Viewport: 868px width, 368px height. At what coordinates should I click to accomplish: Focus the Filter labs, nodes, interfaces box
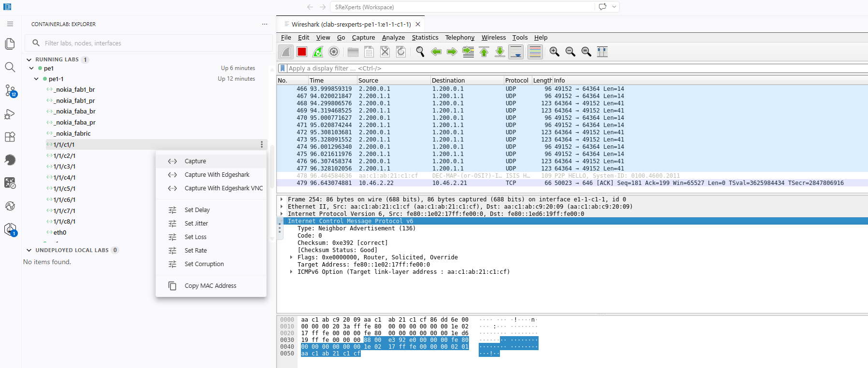[x=149, y=43]
